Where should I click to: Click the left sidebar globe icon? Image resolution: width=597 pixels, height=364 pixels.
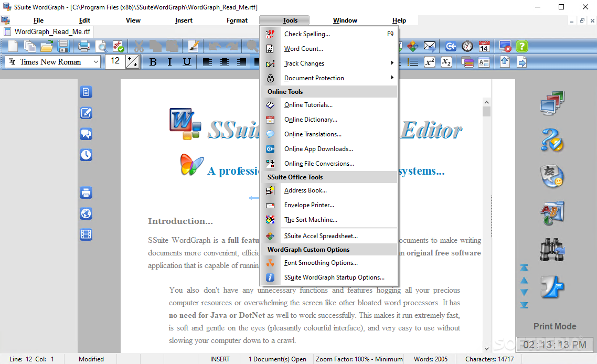[86, 213]
